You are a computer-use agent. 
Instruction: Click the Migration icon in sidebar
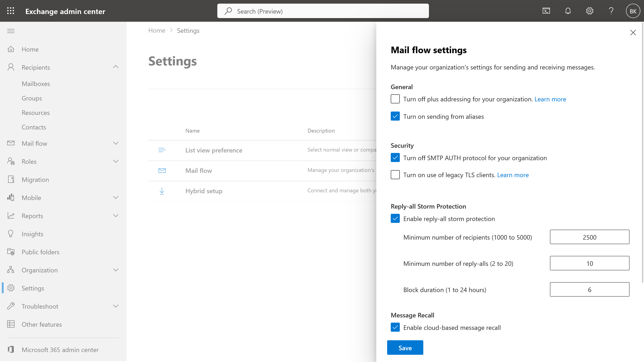(11, 179)
